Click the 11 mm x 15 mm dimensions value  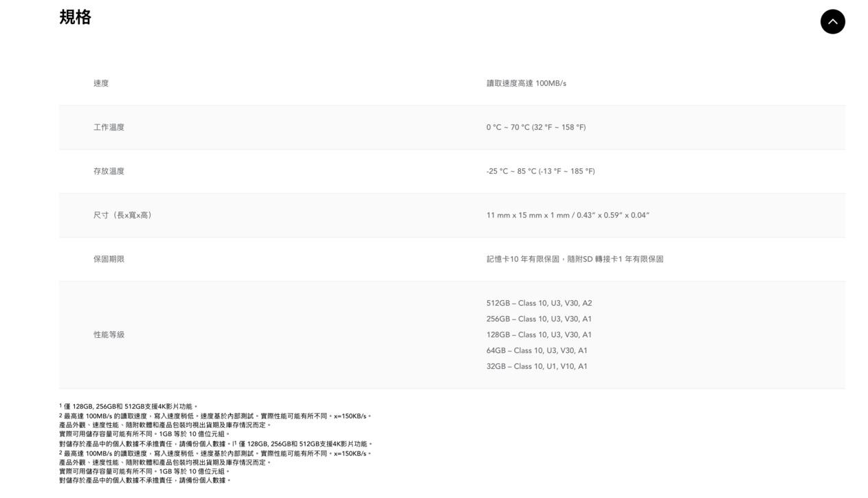[x=567, y=215]
